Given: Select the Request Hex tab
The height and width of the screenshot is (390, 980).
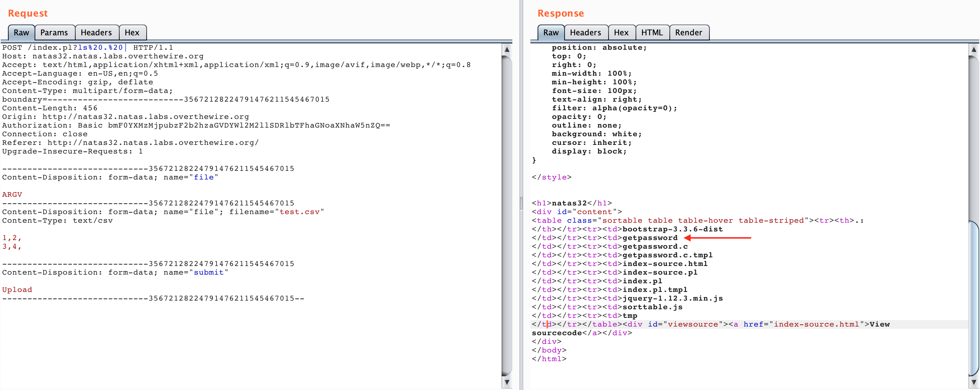Looking at the screenshot, I should (132, 33).
